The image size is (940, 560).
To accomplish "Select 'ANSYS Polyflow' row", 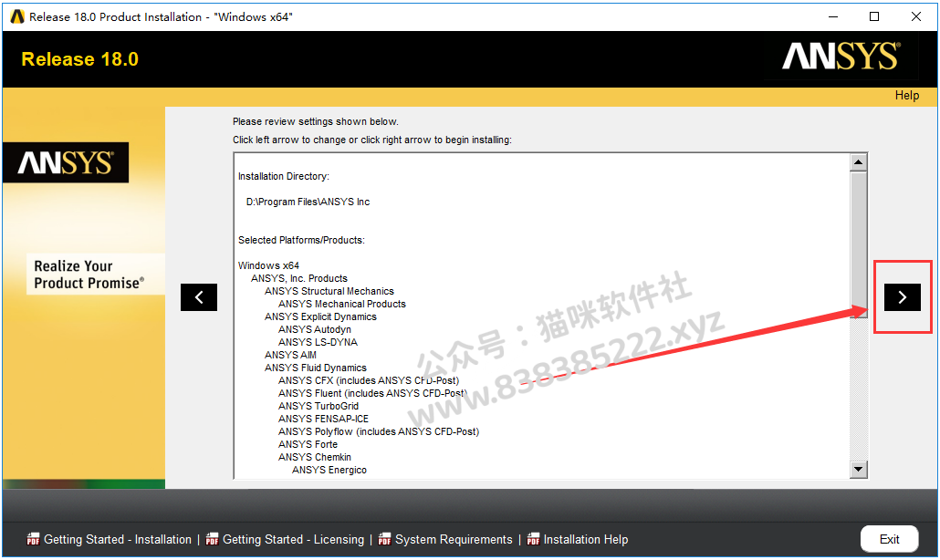I will [379, 431].
